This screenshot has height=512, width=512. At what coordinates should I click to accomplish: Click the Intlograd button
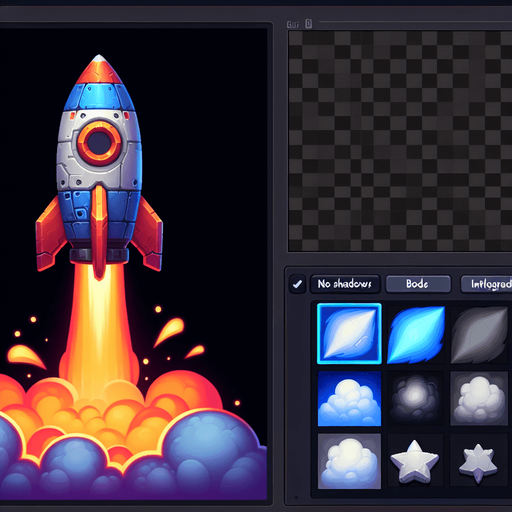[486, 284]
